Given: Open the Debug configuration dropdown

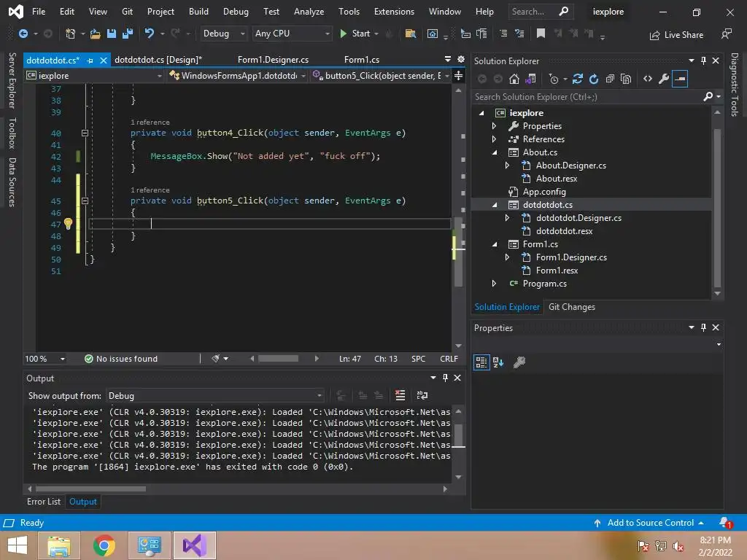Looking at the screenshot, I should pyautogui.click(x=223, y=34).
